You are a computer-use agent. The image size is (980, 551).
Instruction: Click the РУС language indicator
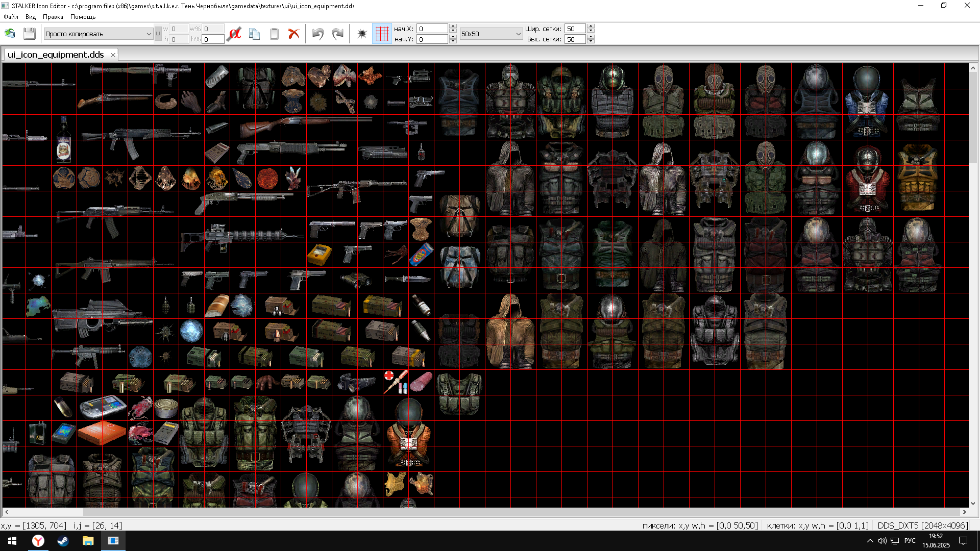coord(910,541)
